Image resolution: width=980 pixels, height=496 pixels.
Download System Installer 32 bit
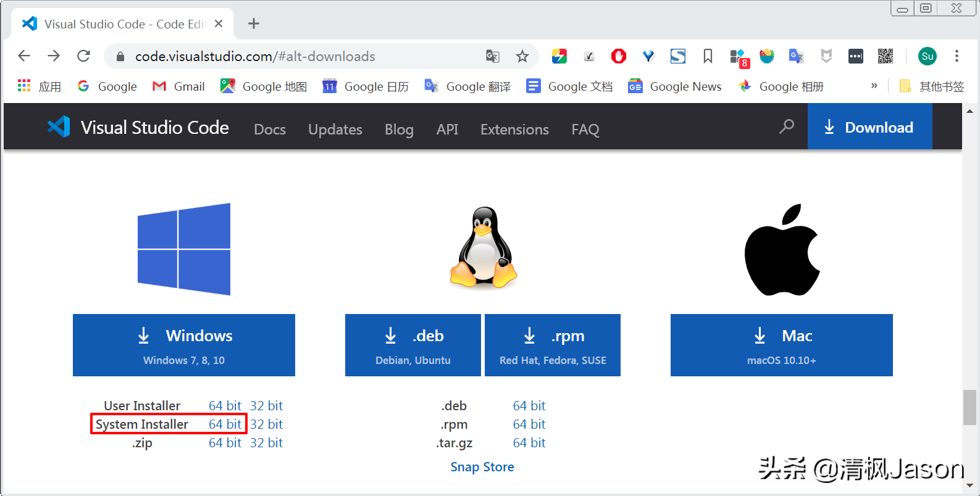point(266,424)
